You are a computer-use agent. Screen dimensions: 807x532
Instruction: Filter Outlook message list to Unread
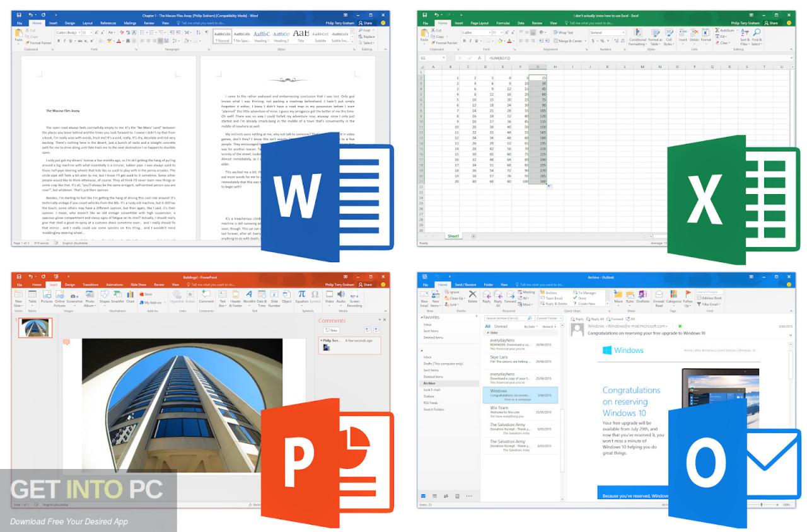501,327
